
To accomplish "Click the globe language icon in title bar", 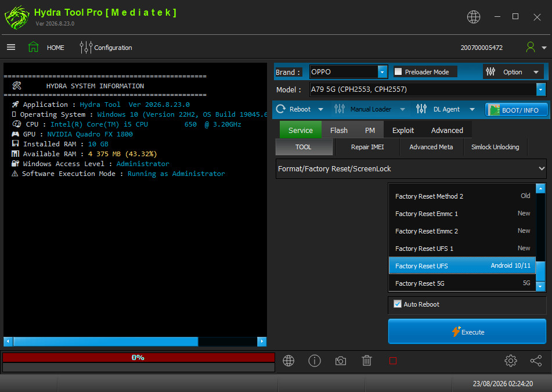I will (474, 17).
